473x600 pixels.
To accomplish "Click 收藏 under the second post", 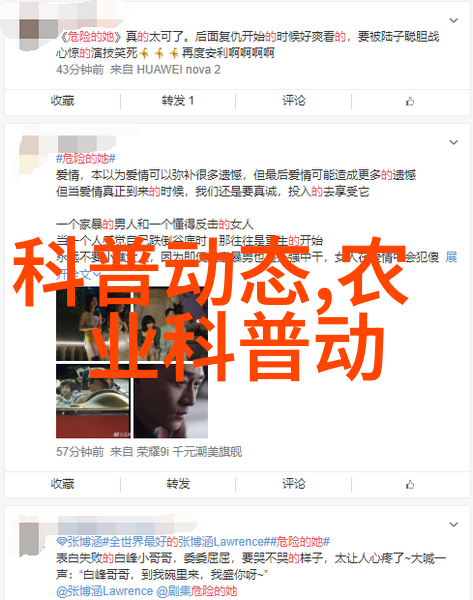I will [x=62, y=484].
